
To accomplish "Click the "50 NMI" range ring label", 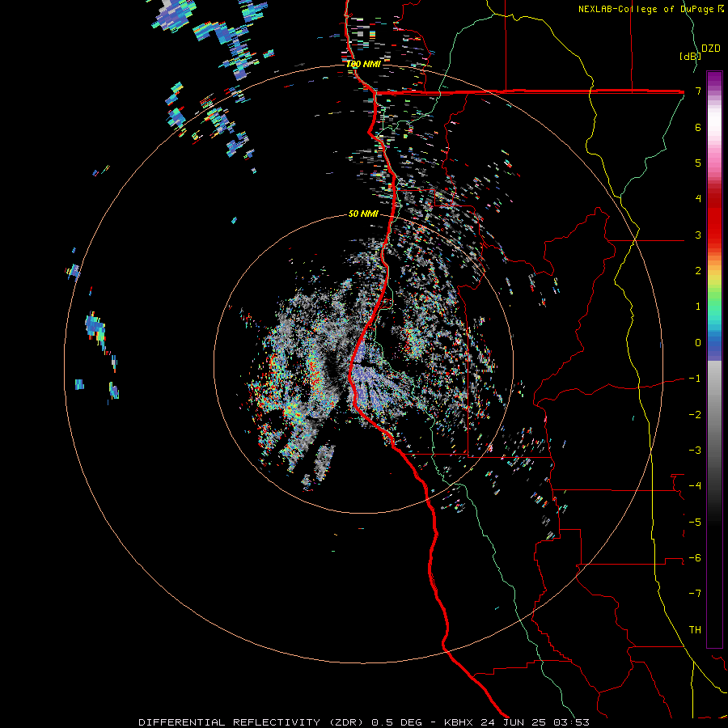I will [x=363, y=214].
